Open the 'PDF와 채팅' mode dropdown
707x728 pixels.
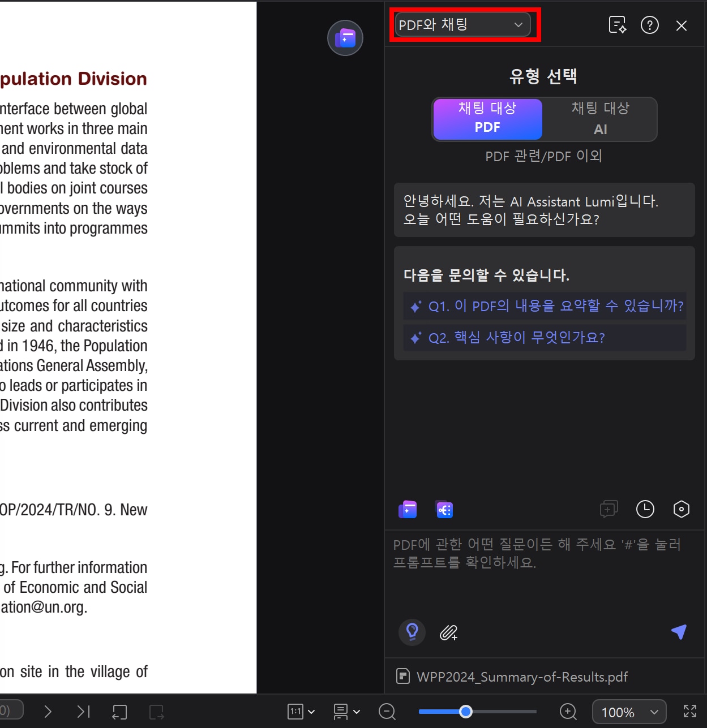click(462, 25)
